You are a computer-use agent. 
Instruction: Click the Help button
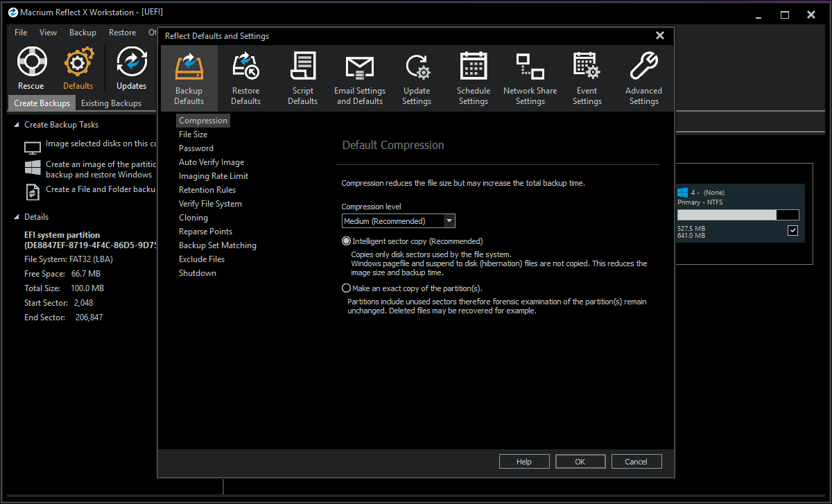[x=524, y=462]
